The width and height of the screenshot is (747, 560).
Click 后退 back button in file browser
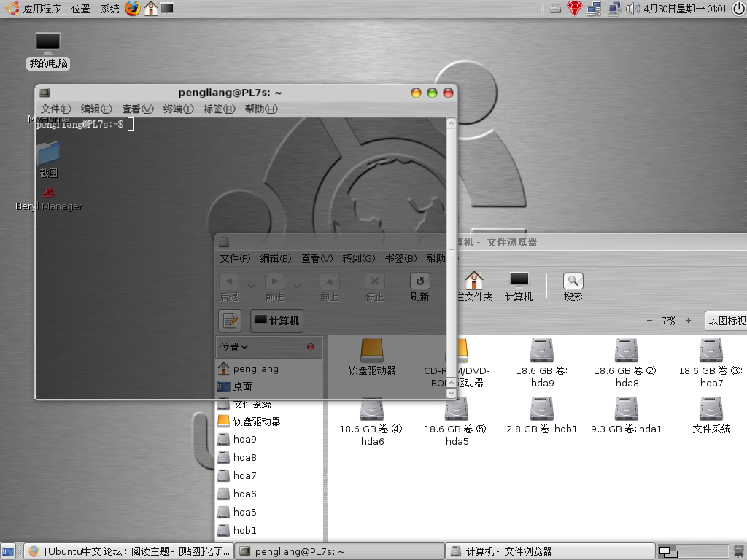[x=229, y=287]
